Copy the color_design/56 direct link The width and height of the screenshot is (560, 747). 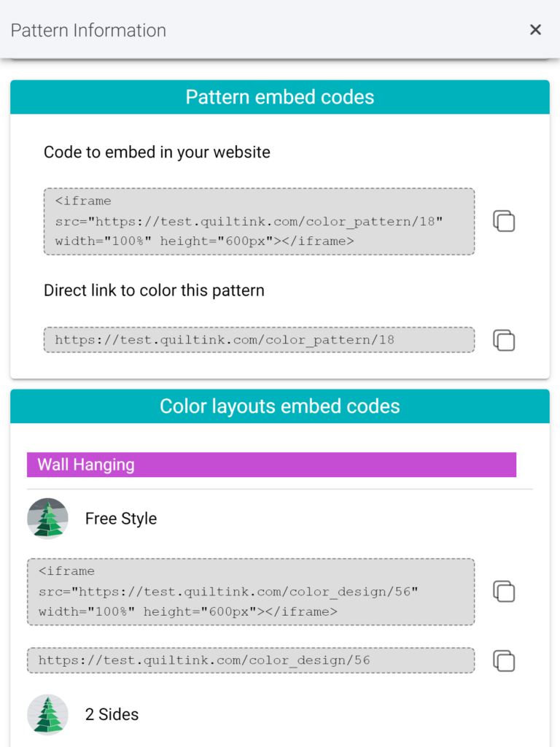pos(504,661)
